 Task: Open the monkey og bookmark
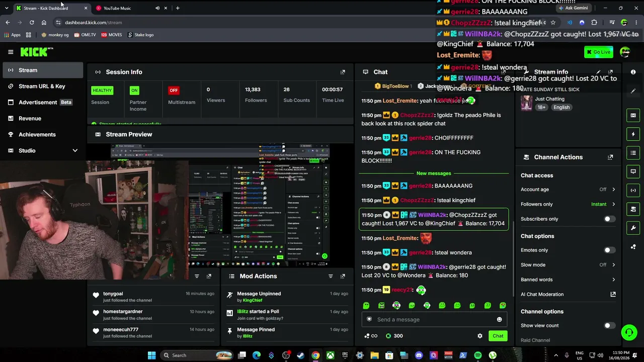click(55, 35)
